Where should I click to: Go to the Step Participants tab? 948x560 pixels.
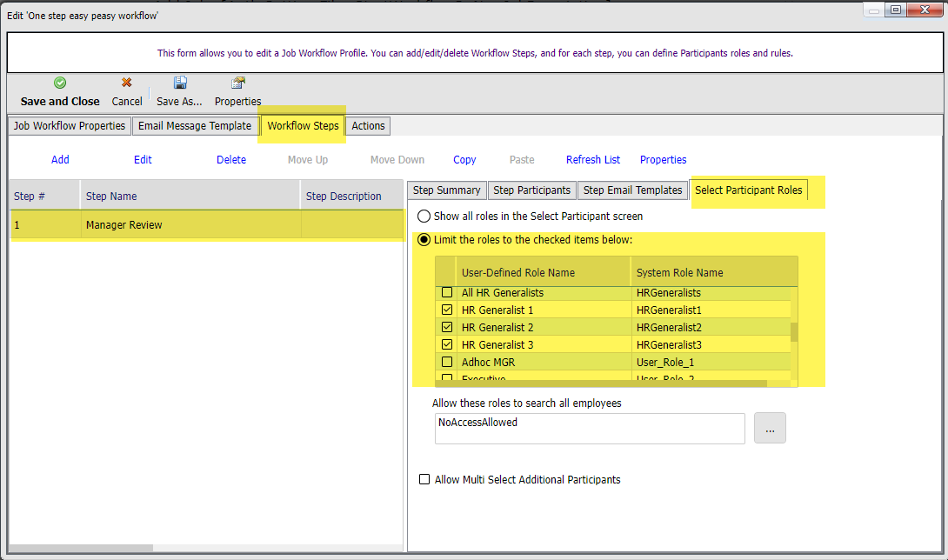531,190
